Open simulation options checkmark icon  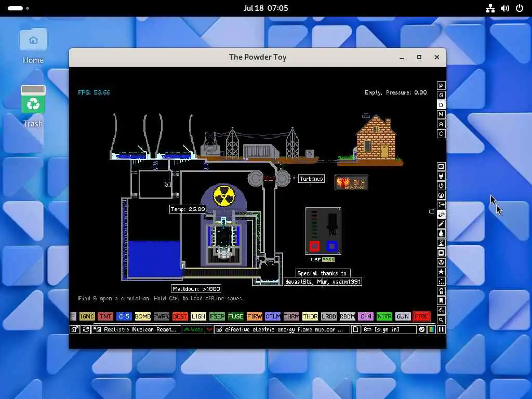(x=422, y=329)
